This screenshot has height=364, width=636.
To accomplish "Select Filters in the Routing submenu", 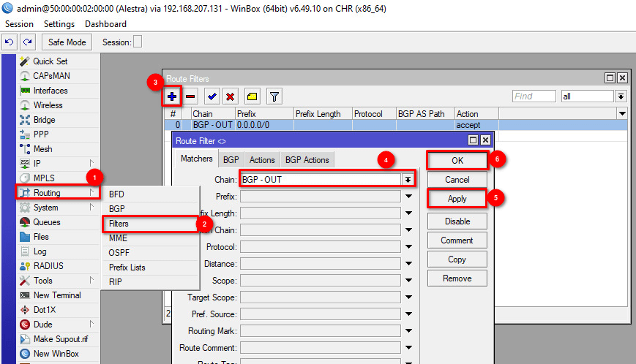I will [x=118, y=224].
